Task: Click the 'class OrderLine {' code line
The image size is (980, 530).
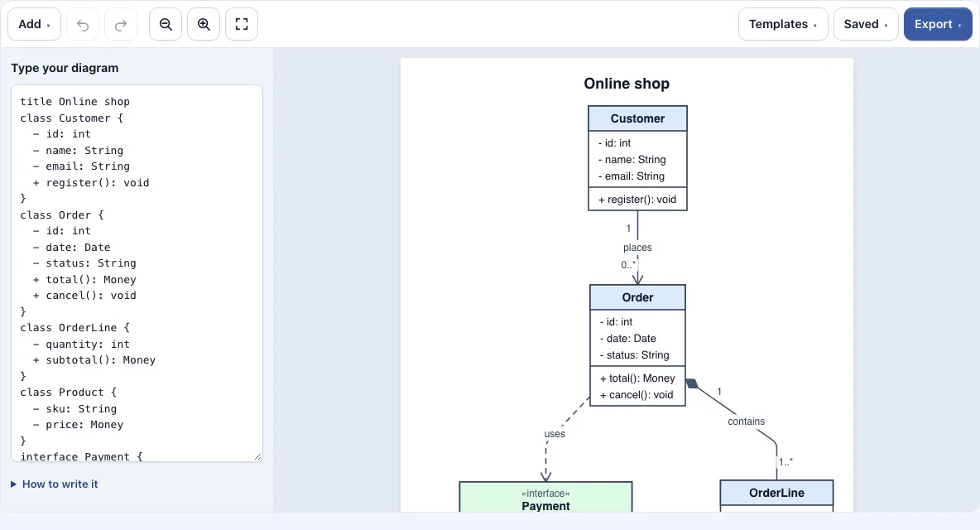Action: pos(75,327)
